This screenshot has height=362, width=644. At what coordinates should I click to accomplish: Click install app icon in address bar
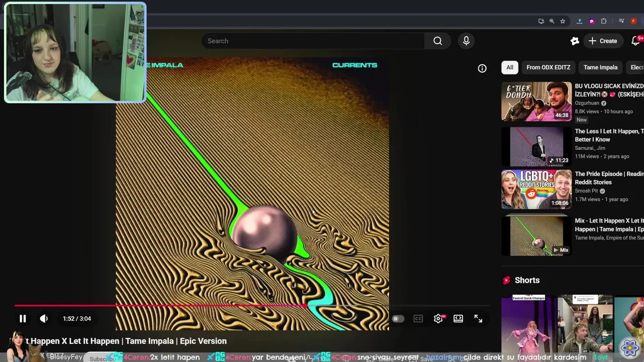[541, 21]
